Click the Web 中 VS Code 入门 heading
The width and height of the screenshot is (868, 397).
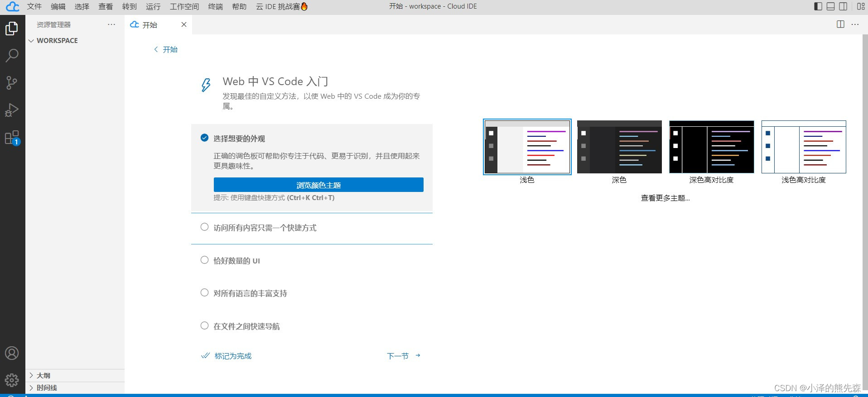click(275, 81)
